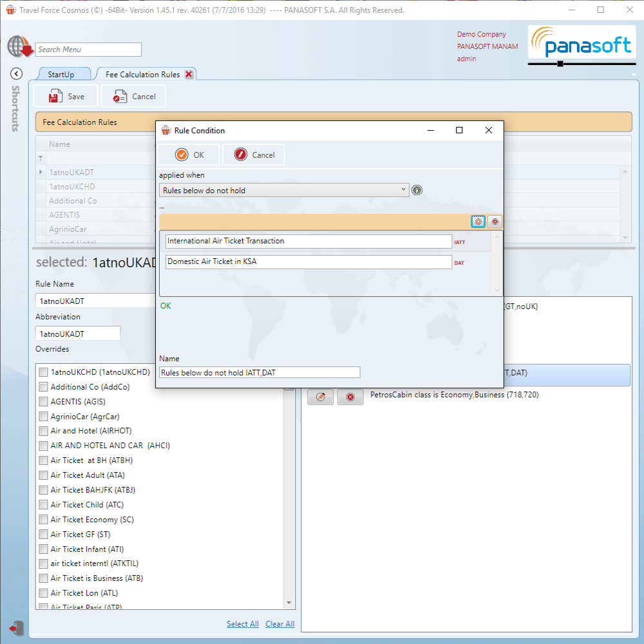Click the info icon beside applied-when dropdown
The width and height of the screenshot is (644, 644).
coord(417,190)
